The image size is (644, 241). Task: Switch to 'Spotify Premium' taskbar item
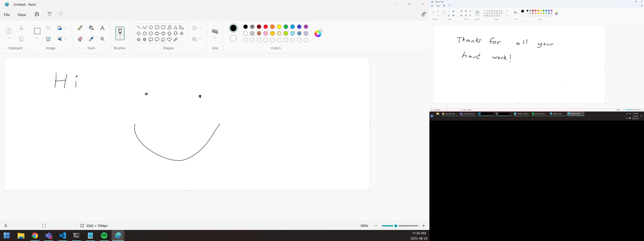pos(540,114)
